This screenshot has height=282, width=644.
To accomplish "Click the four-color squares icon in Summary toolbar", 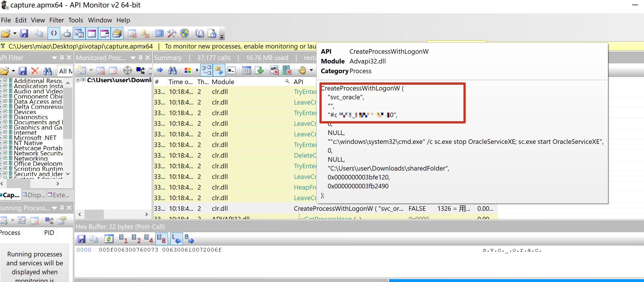I will [188, 70].
